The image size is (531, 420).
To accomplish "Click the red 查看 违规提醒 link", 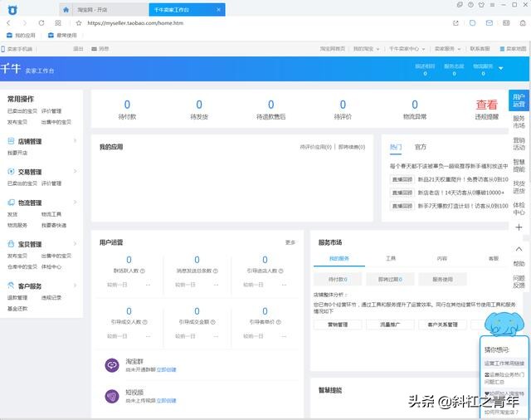I will pos(487,105).
